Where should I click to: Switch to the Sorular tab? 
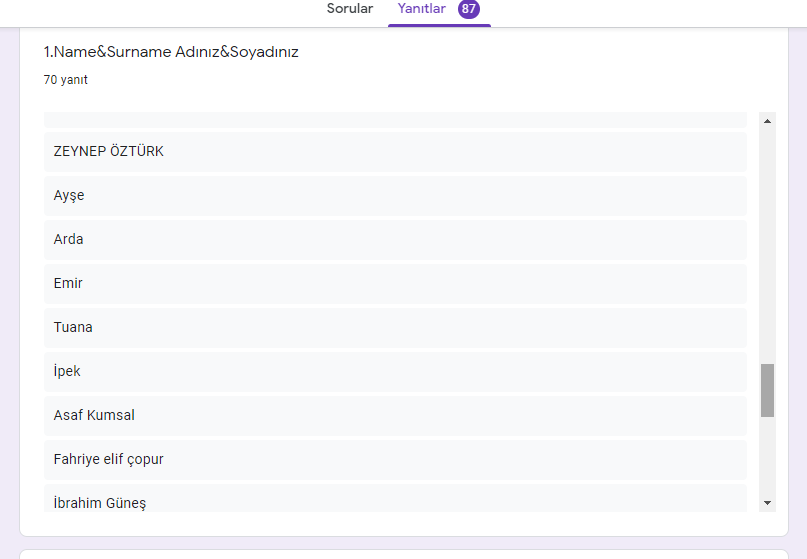pos(349,9)
